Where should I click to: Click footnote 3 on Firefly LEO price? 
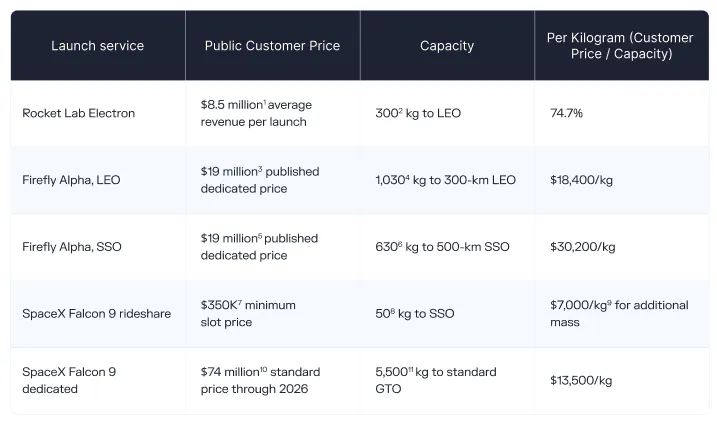point(260,169)
